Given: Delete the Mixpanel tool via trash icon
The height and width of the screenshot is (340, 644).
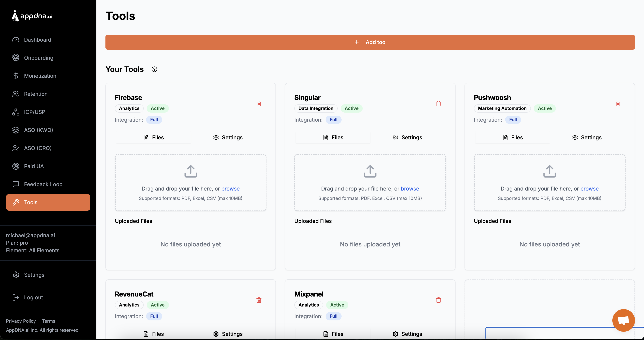Looking at the screenshot, I should 438,300.
